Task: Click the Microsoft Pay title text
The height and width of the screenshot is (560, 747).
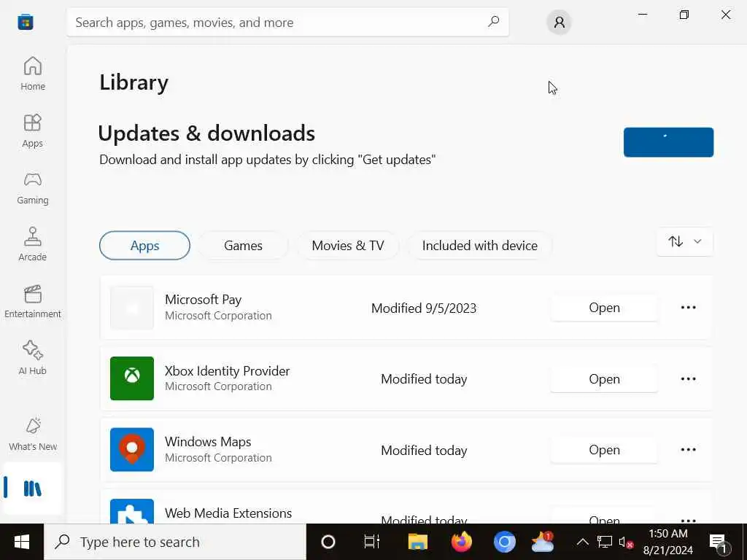Action: (203, 300)
